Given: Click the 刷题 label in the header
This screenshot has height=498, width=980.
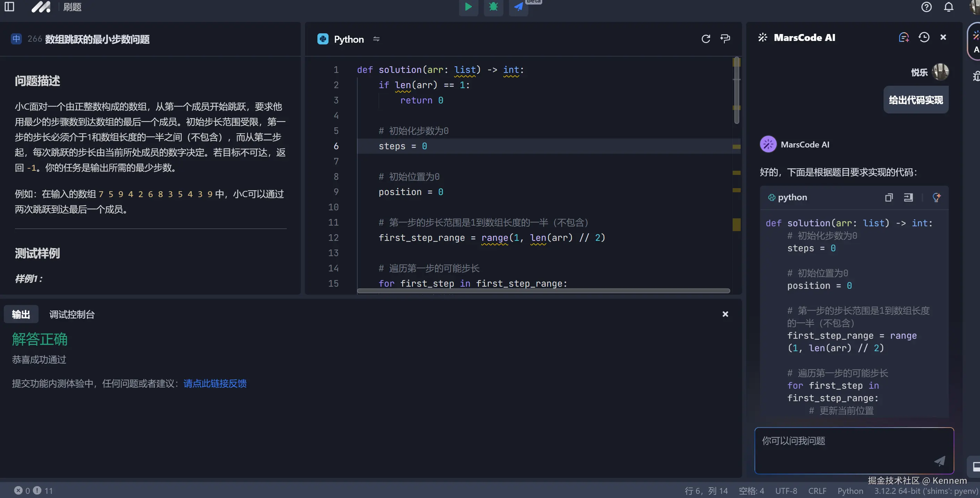Looking at the screenshot, I should 72,7.
